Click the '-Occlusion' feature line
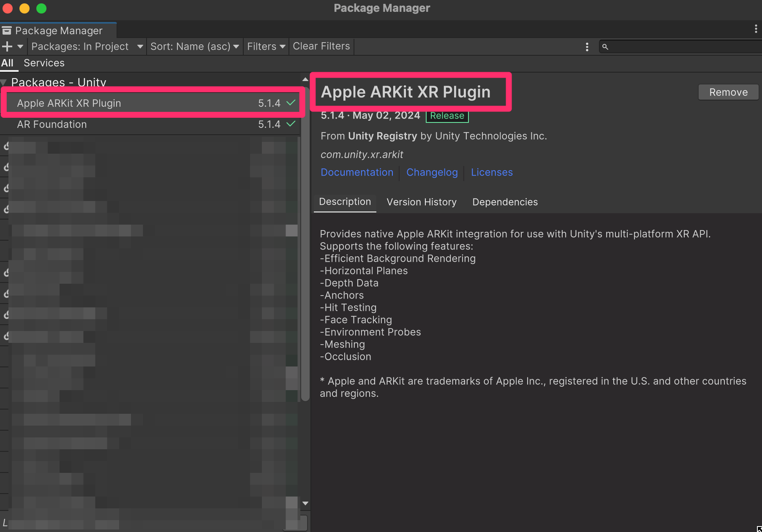The height and width of the screenshot is (532, 762). tap(346, 356)
